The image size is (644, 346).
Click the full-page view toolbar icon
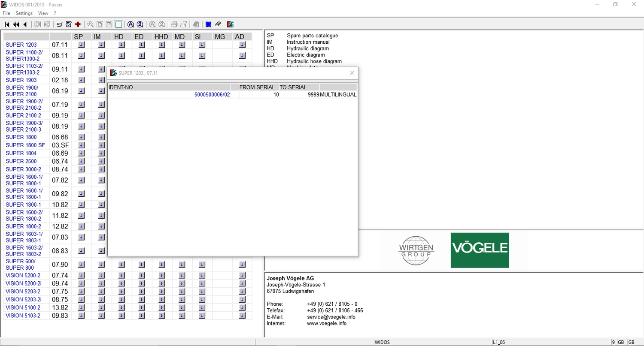click(x=118, y=24)
